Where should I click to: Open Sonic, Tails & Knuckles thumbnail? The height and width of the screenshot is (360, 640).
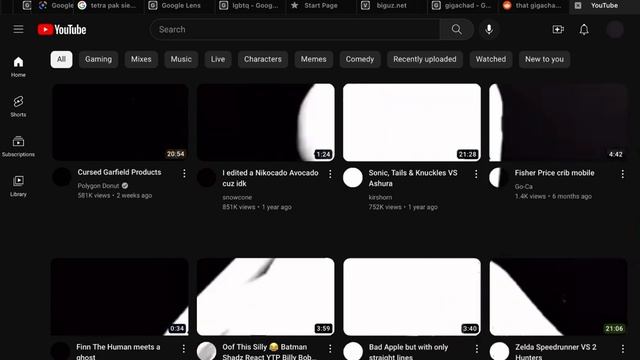pyautogui.click(x=412, y=122)
